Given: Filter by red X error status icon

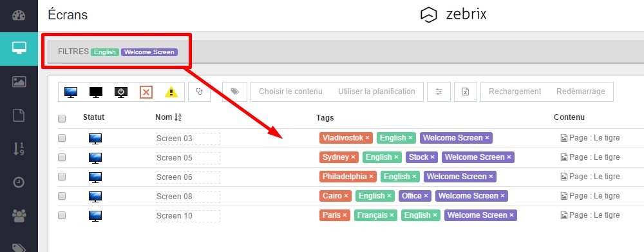Looking at the screenshot, I should click(146, 92).
